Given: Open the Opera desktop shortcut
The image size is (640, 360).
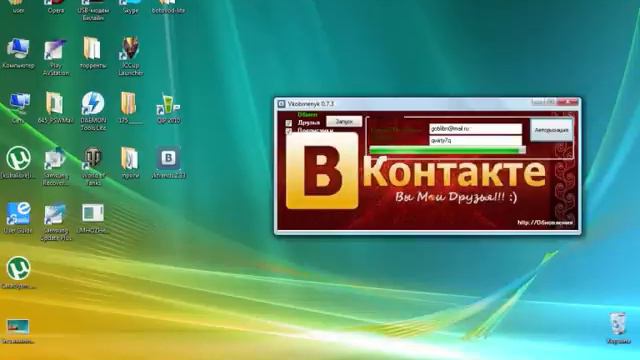Looking at the screenshot, I should 56,6.
